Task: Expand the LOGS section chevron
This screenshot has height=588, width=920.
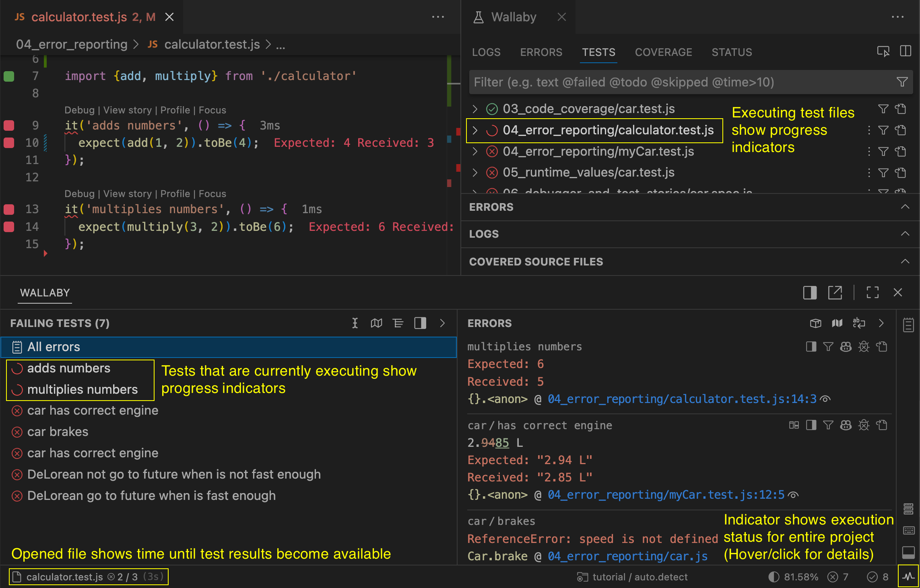Action: (905, 234)
